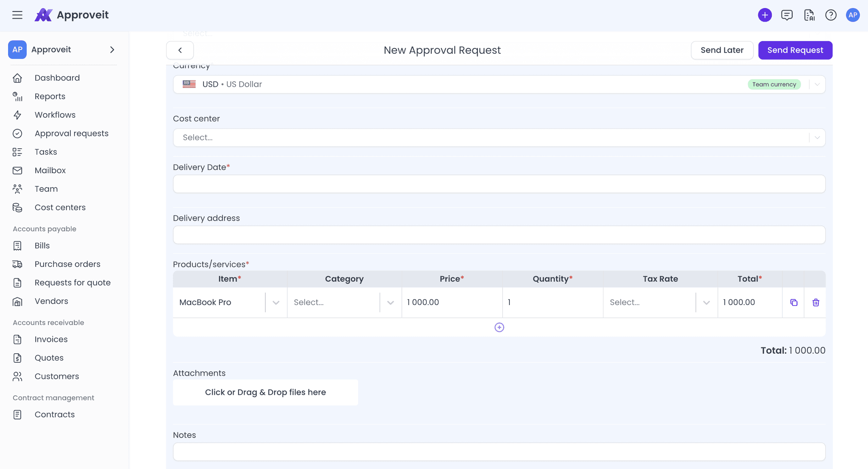Open the Tax Rate dropdown for MacBook Pro

click(x=706, y=302)
